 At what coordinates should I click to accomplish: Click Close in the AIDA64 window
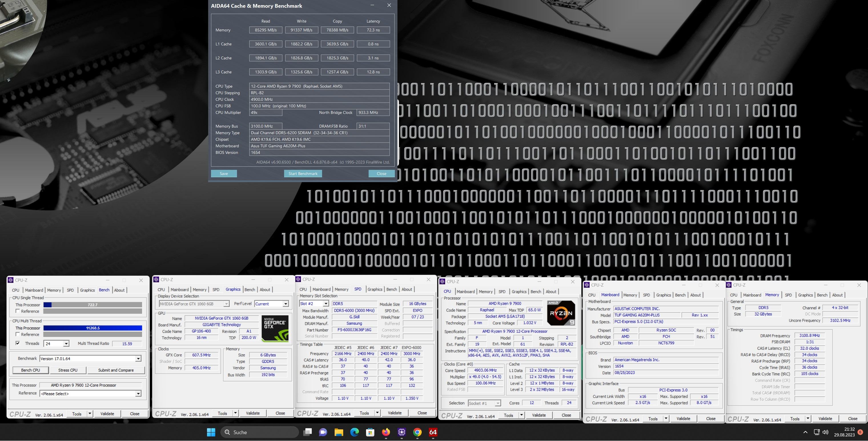click(381, 174)
